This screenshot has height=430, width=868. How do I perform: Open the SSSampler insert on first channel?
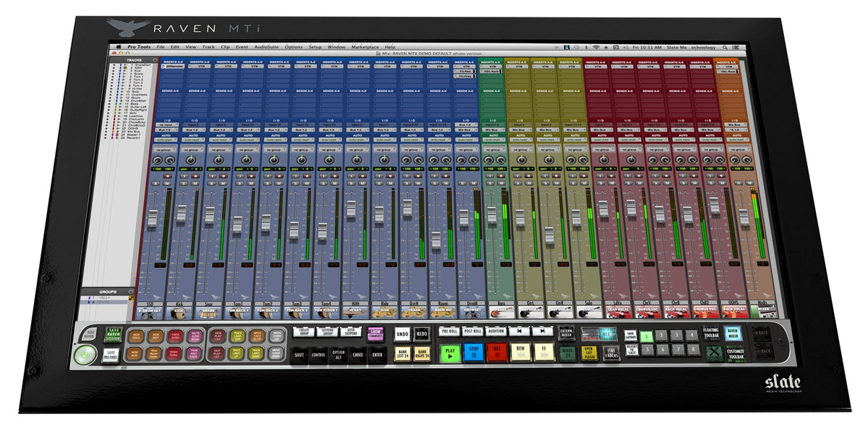pyautogui.click(x=173, y=67)
